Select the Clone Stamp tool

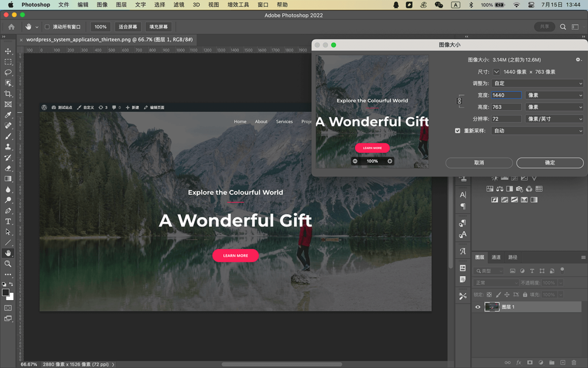click(x=8, y=147)
